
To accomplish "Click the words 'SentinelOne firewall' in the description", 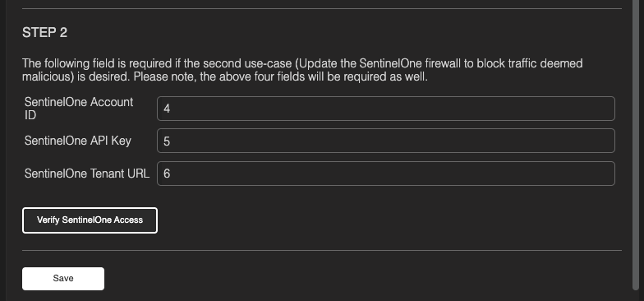I will coord(416,63).
